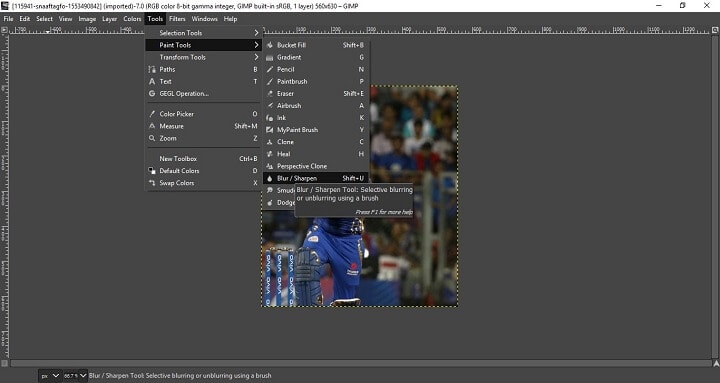Close the open Tools menu header

[155, 19]
